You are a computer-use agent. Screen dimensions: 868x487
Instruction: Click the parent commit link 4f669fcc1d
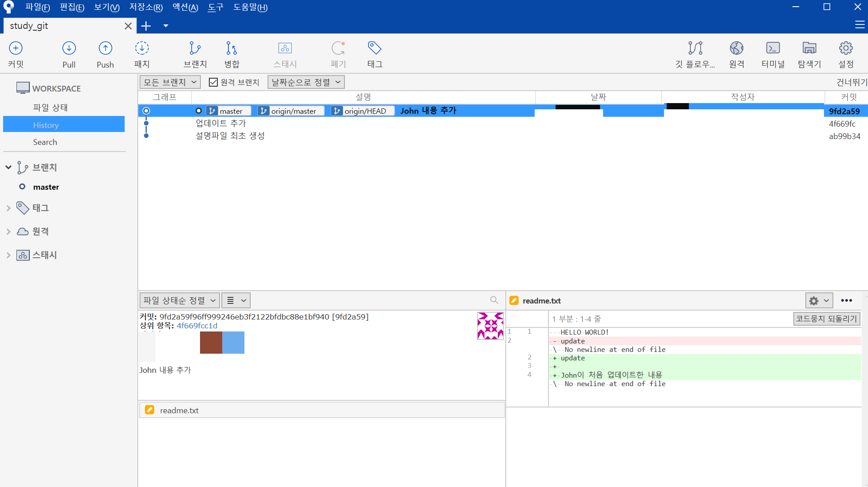pyautogui.click(x=197, y=326)
